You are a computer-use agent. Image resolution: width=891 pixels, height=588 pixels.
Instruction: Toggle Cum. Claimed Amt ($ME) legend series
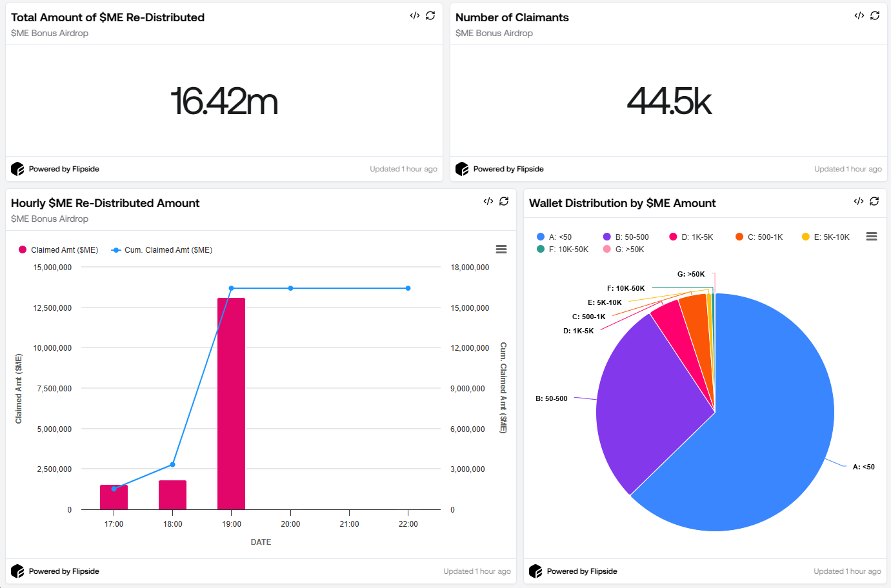point(162,250)
